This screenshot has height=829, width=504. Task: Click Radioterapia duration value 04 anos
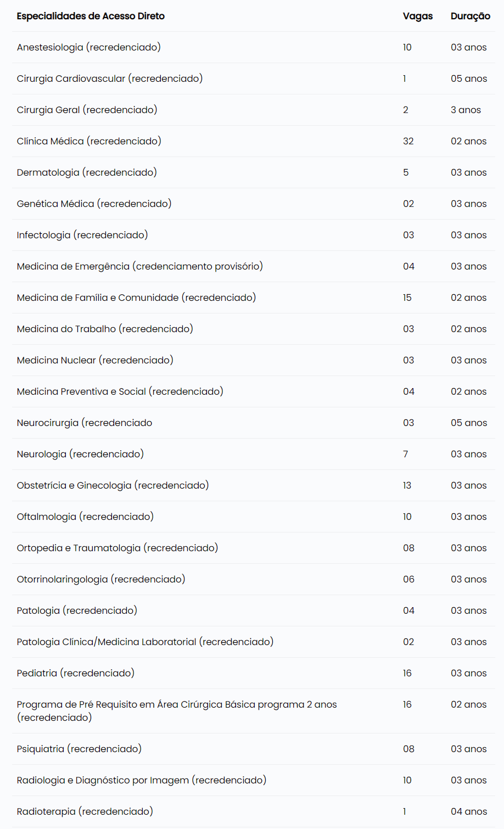[469, 811]
